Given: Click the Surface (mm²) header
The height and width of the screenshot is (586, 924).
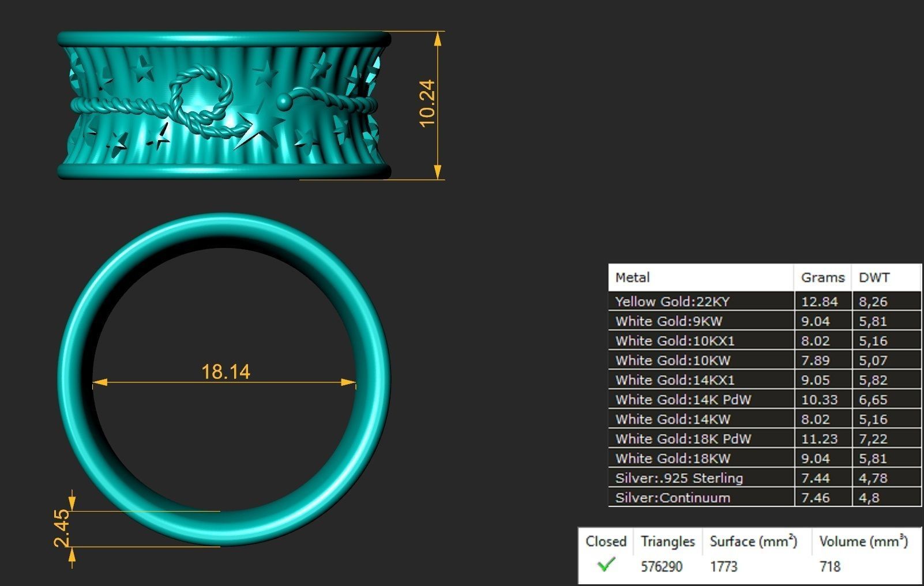Looking at the screenshot, I should point(753,542).
